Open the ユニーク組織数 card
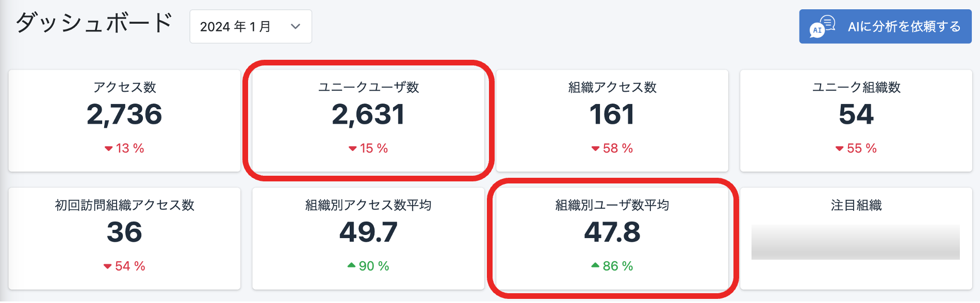Viewport: 980px width, 303px height. click(x=856, y=121)
